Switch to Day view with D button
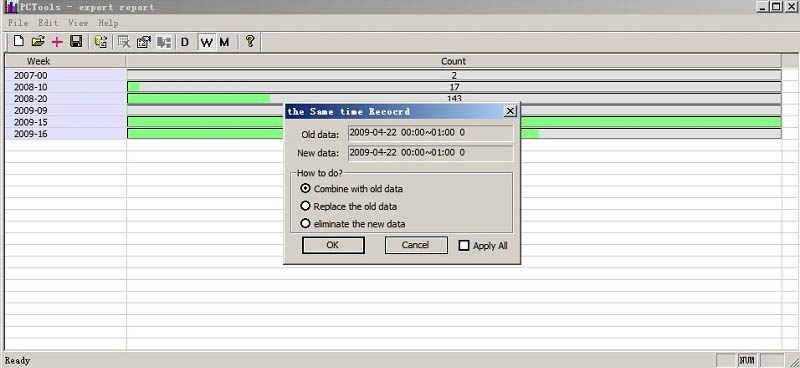Viewport: 800px width, 368px height. [185, 42]
